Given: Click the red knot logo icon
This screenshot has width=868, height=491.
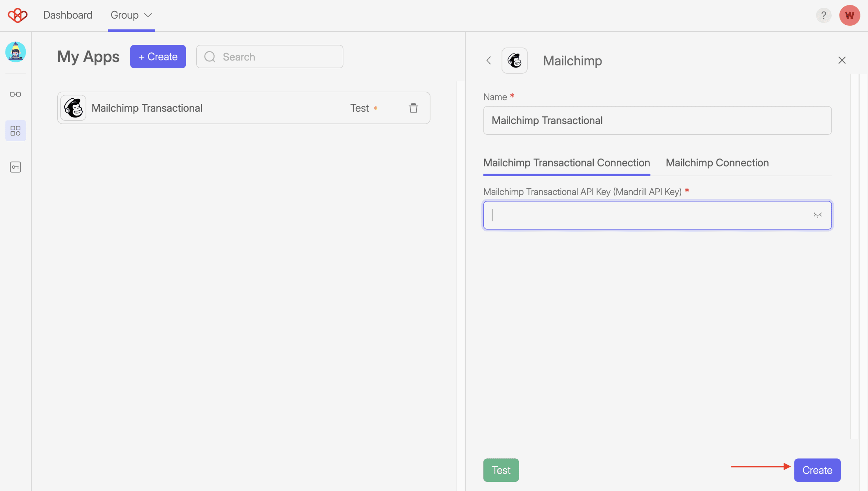Looking at the screenshot, I should point(18,15).
